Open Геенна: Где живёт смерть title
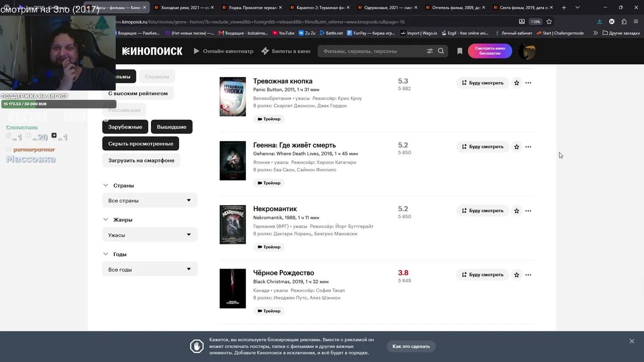The height and width of the screenshot is (362, 644). click(294, 145)
